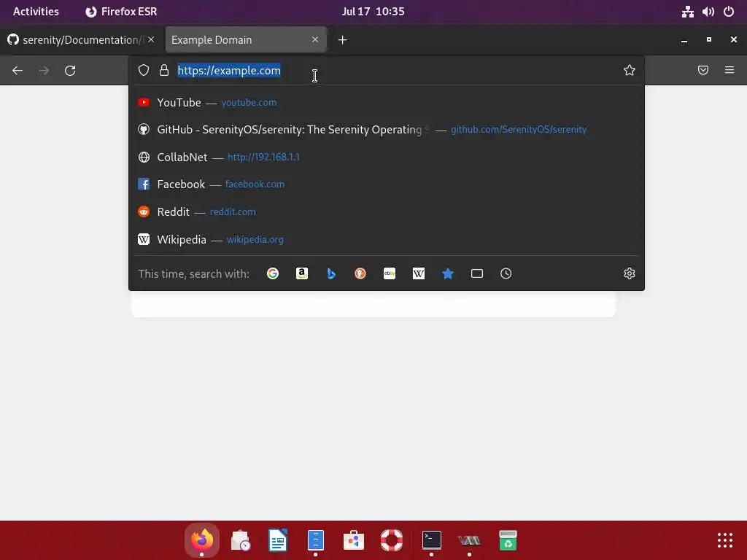
Task: Open a new tab with plus
Action: tap(343, 40)
